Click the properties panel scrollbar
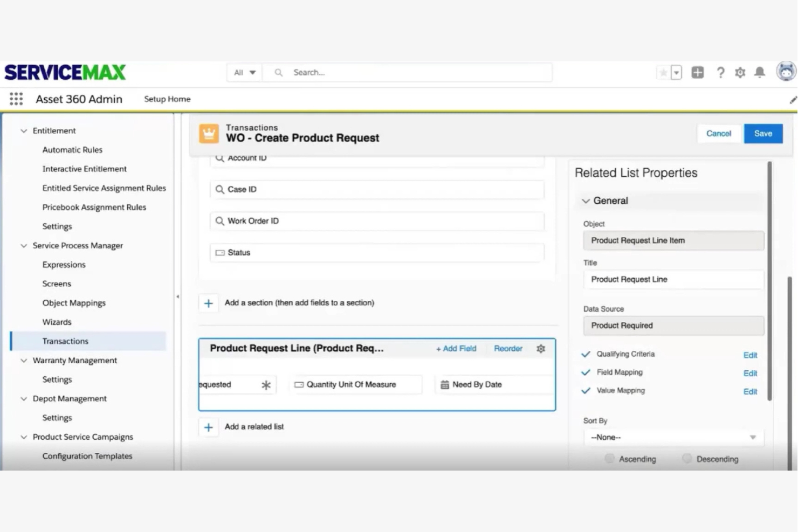This screenshot has height=532, width=798. pyautogui.click(x=769, y=280)
